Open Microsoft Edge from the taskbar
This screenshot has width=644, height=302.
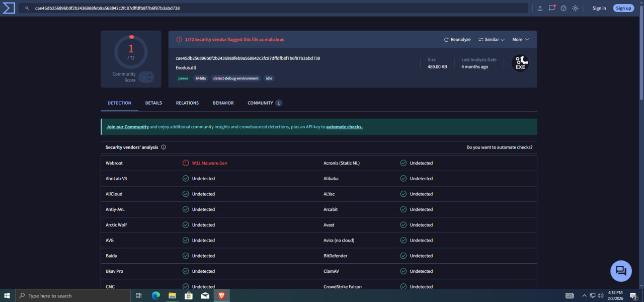(x=155, y=295)
